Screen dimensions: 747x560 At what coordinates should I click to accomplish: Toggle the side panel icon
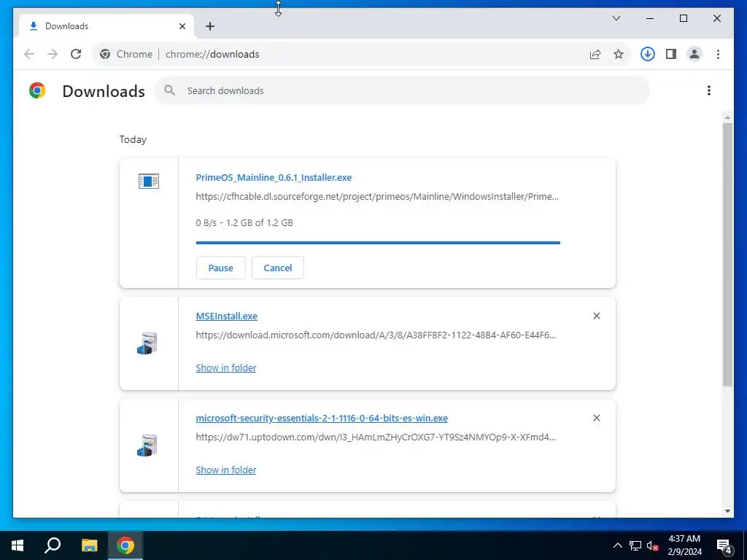pyautogui.click(x=671, y=54)
